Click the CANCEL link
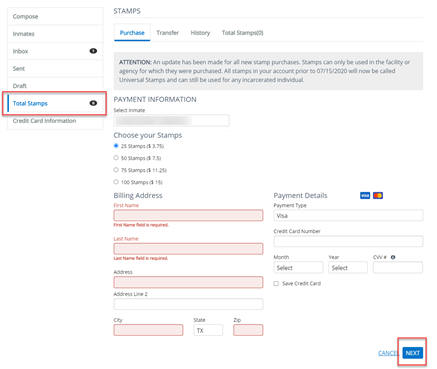 [388, 353]
